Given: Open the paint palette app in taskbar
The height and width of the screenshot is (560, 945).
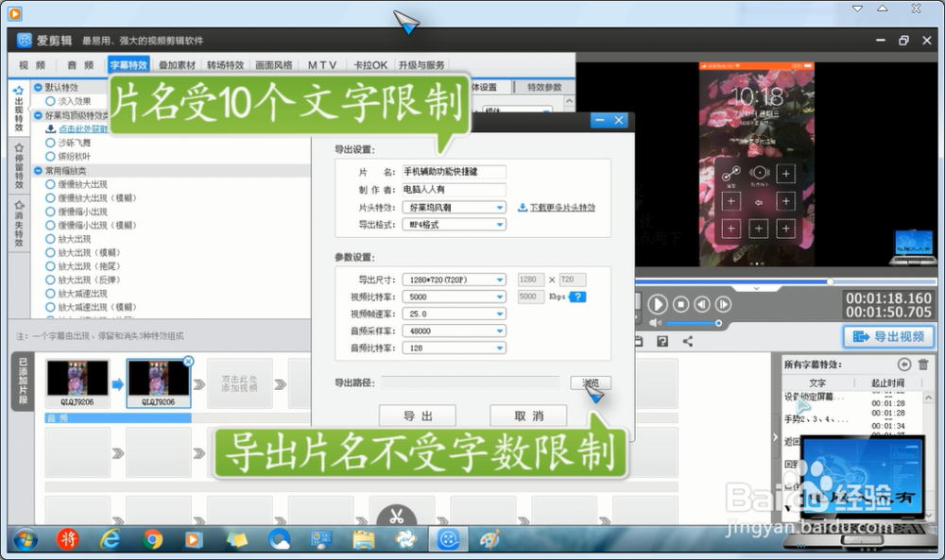Looking at the screenshot, I should 490,539.
